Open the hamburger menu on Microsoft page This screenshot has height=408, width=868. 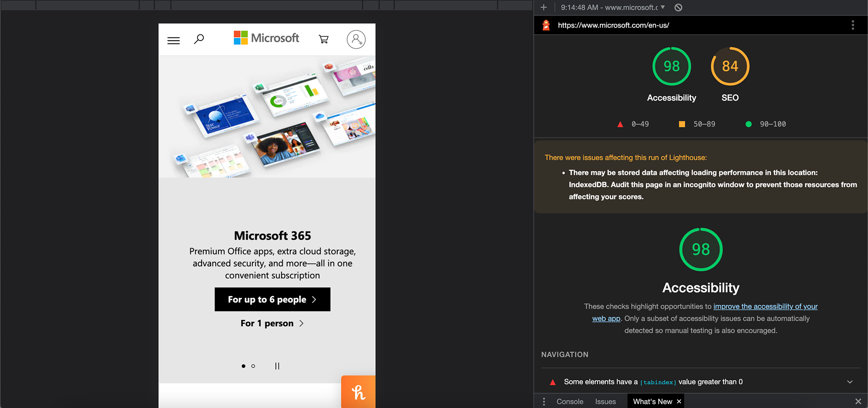point(174,41)
